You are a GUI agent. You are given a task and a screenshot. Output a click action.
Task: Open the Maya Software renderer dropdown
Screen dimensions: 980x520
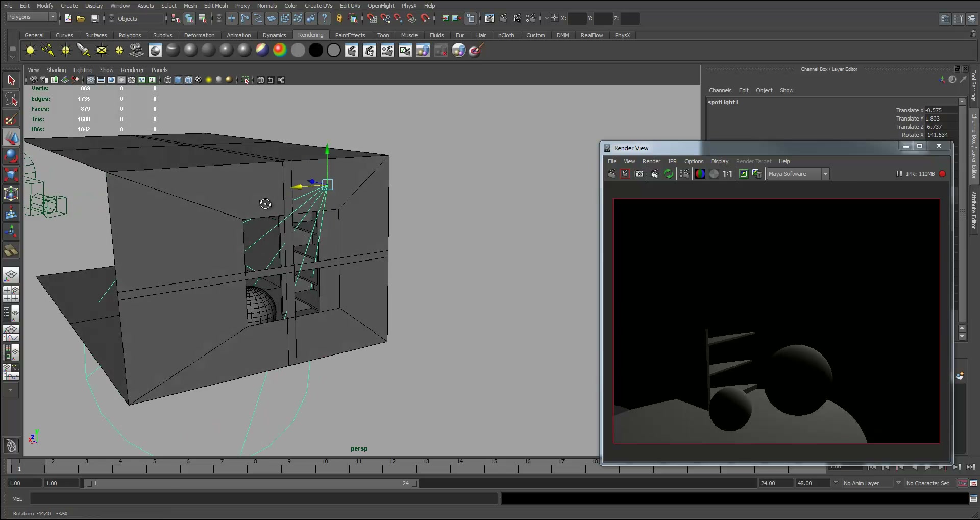tap(798, 174)
